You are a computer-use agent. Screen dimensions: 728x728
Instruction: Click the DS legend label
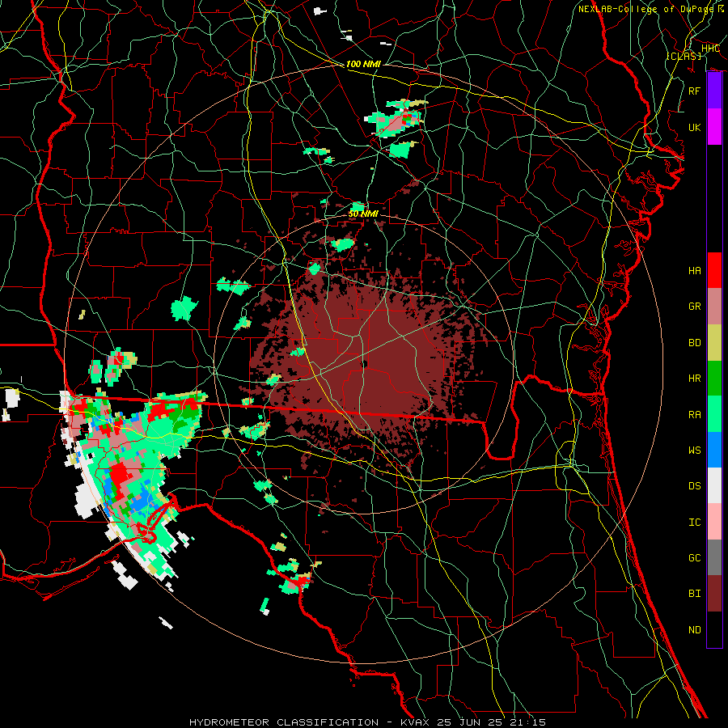click(695, 486)
